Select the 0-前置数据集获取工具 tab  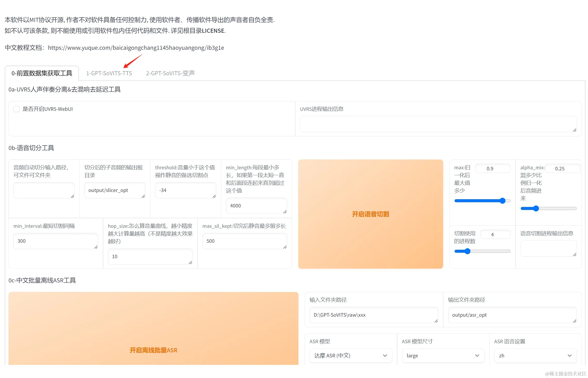coord(42,73)
